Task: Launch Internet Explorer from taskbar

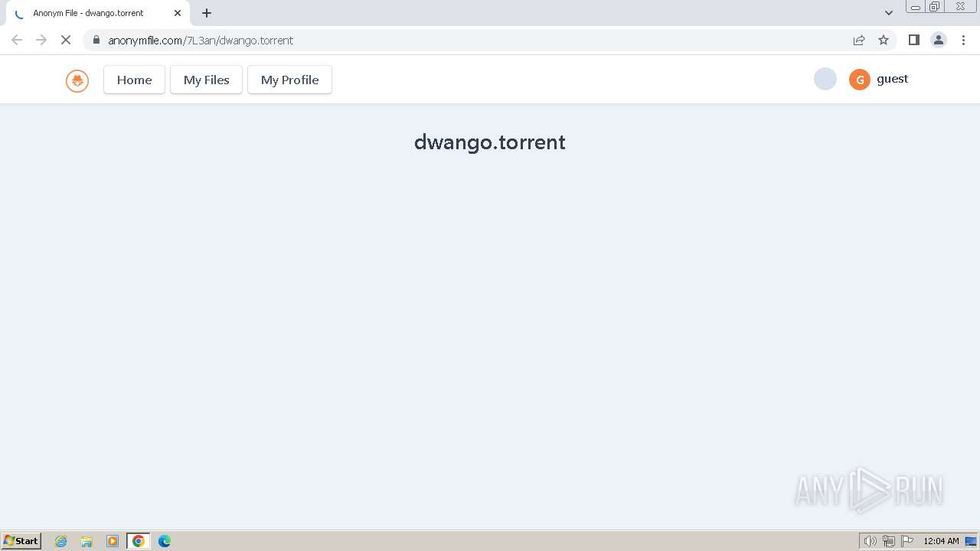Action: [x=61, y=541]
